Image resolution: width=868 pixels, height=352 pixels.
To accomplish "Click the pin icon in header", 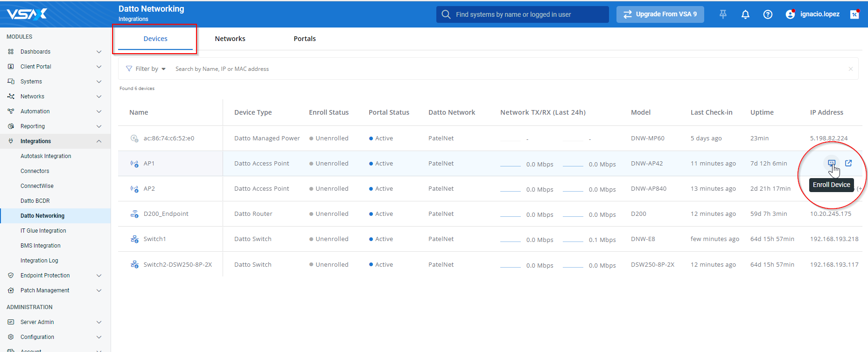I will (723, 14).
